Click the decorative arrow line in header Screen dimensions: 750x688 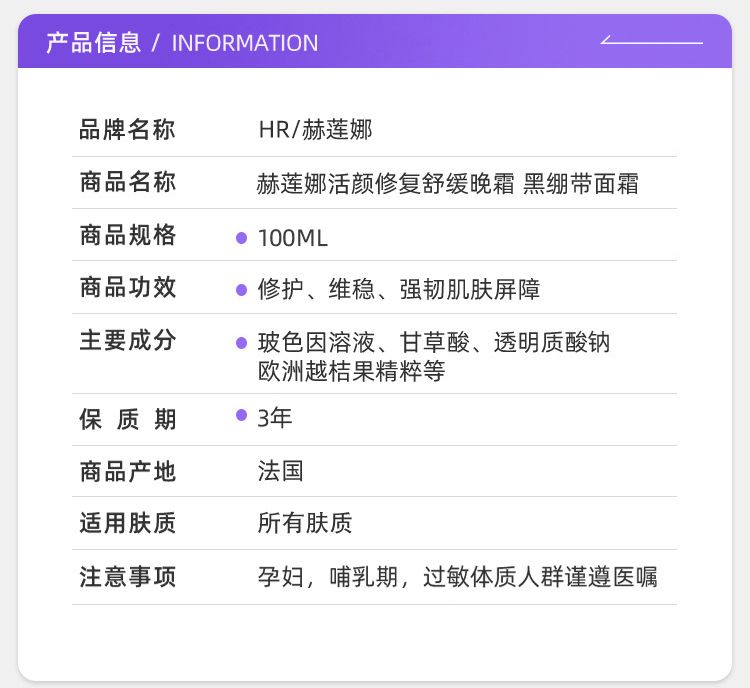pyautogui.click(x=652, y=42)
